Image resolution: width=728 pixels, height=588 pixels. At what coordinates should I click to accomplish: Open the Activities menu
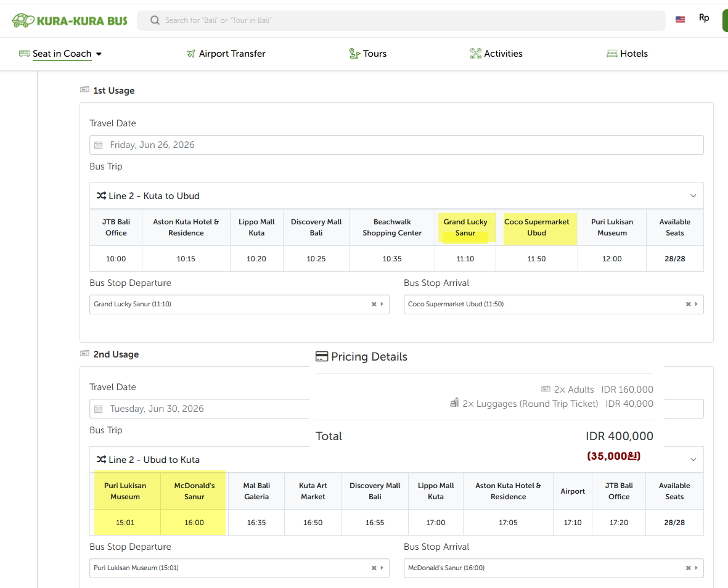coord(496,54)
